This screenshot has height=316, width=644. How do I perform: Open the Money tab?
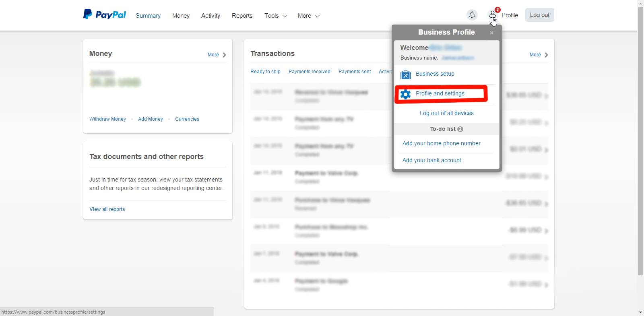[x=181, y=16]
